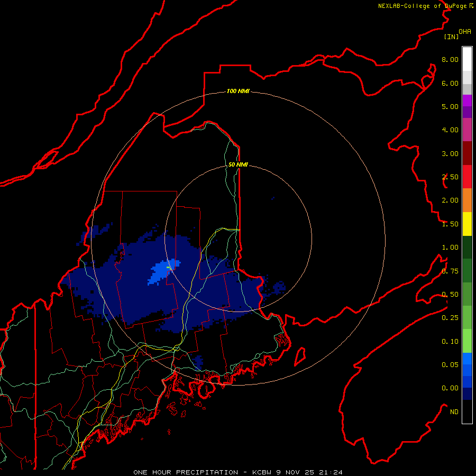Click the light green legend swatch near 0.10
The image size is (476, 476).
(x=467, y=341)
